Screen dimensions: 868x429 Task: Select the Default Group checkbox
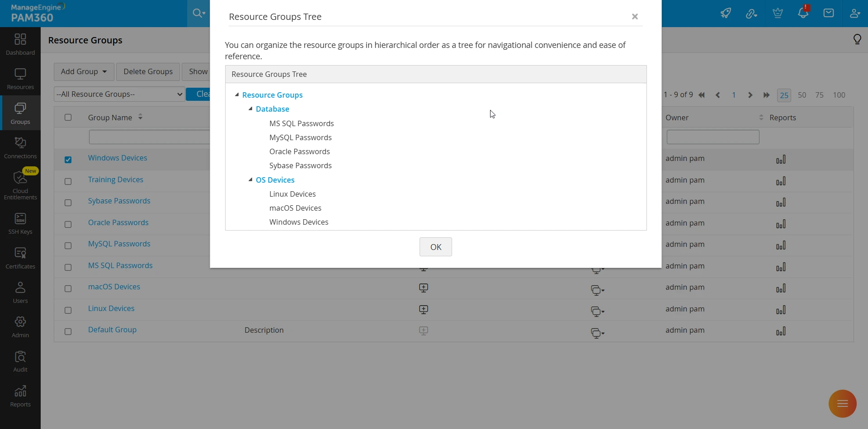[x=68, y=331]
